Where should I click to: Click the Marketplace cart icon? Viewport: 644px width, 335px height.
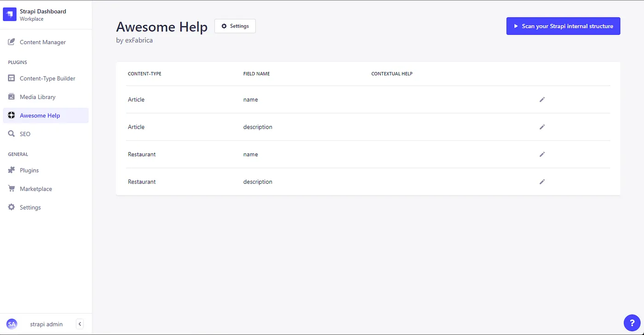point(11,189)
